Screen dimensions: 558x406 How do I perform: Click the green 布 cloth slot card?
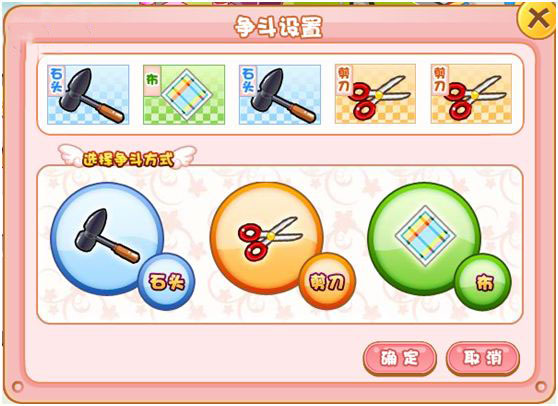184,95
